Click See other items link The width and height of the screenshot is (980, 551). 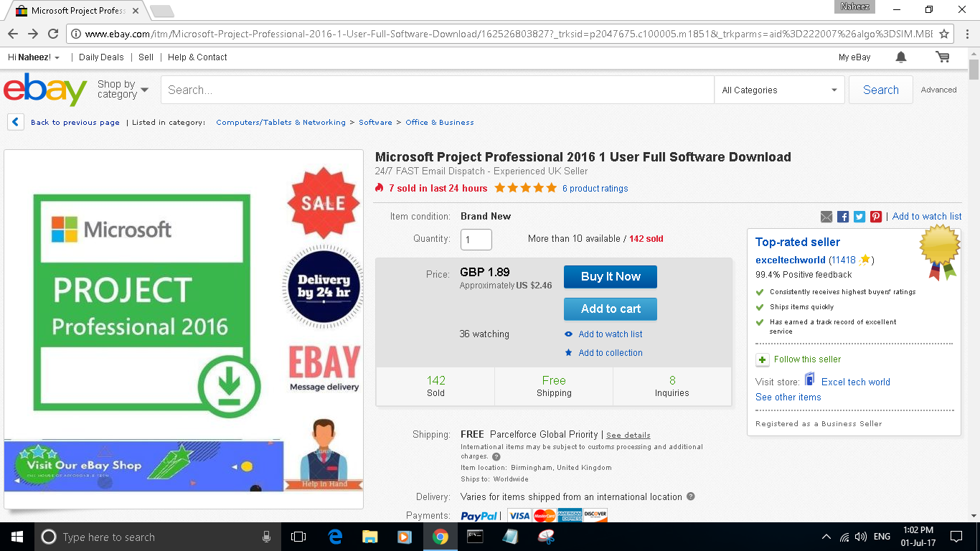coord(788,397)
